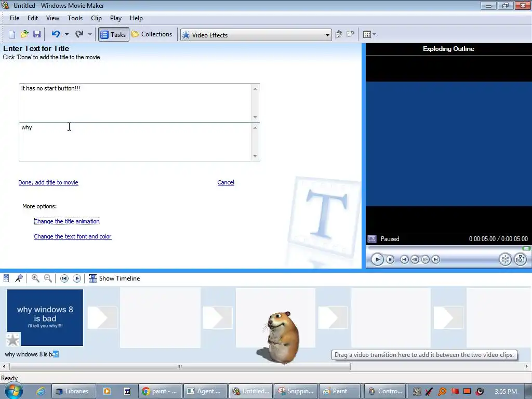532x399 pixels.
Task: Jump forward to next clip in monitor
Action: click(436, 260)
